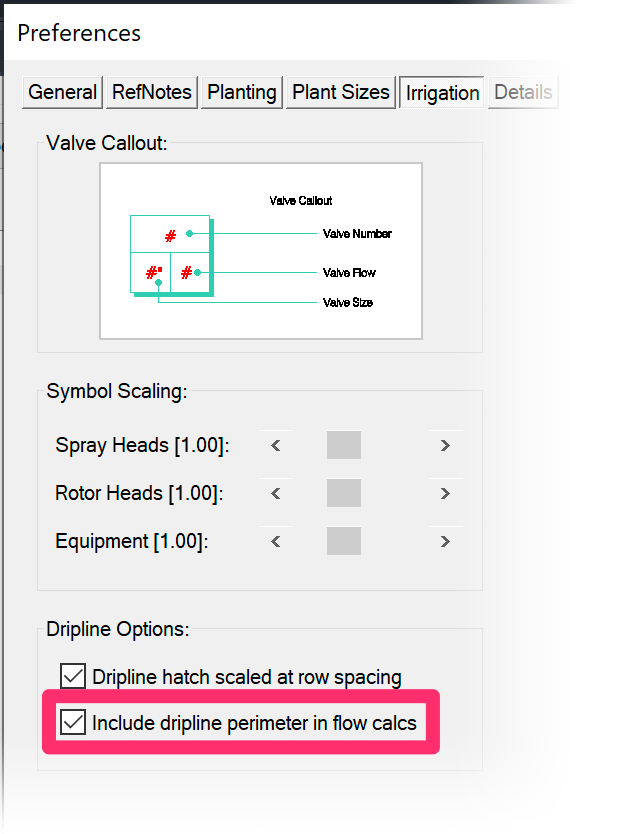Screen dimensions: 618x834
Task: Click right arrow of Spray Heads scaling
Action: click(x=445, y=445)
